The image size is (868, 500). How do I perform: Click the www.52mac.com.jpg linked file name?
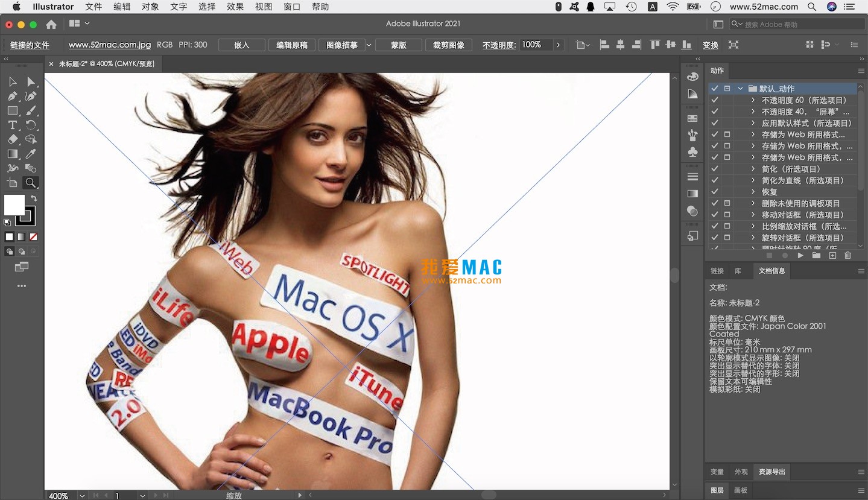tap(110, 45)
